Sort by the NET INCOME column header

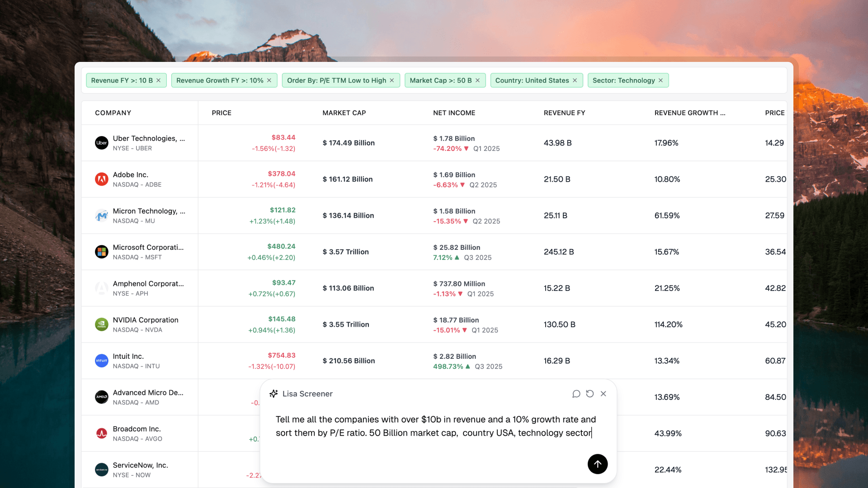pyautogui.click(x=454, y=113)
